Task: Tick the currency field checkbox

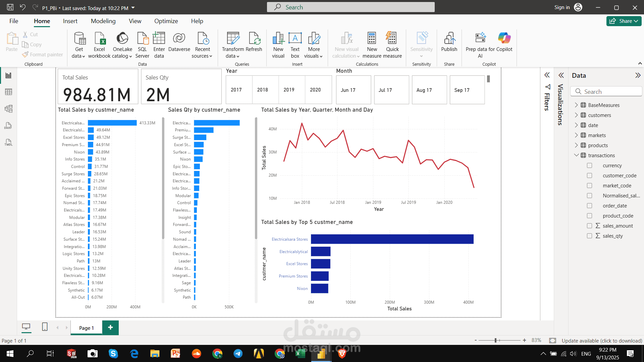Action: (x=589, y=166)
